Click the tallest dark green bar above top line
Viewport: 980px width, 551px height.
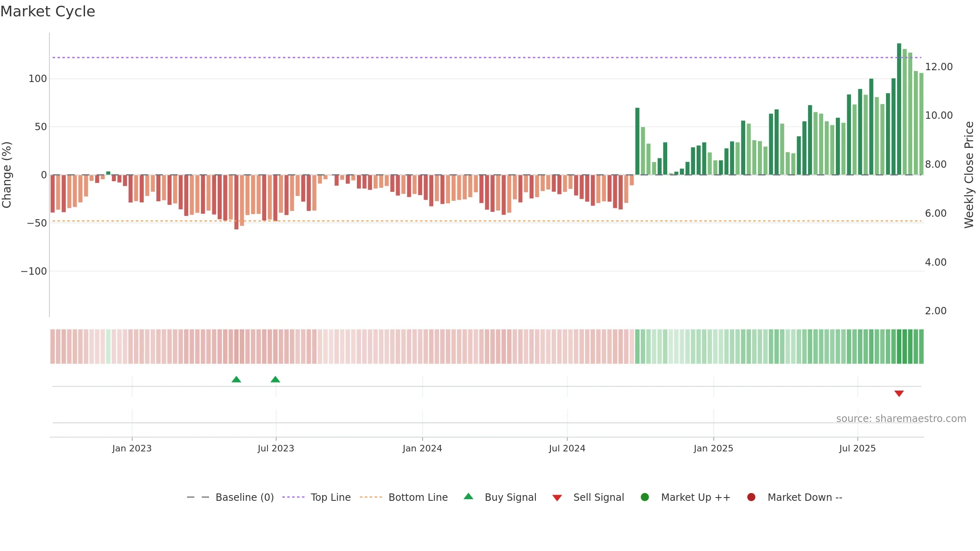(x=899, y=109)
